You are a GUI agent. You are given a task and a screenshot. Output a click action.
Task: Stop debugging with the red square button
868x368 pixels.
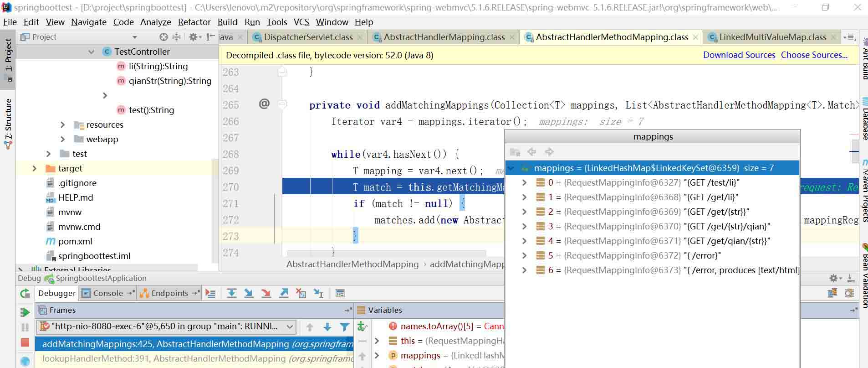click(25, 342)
